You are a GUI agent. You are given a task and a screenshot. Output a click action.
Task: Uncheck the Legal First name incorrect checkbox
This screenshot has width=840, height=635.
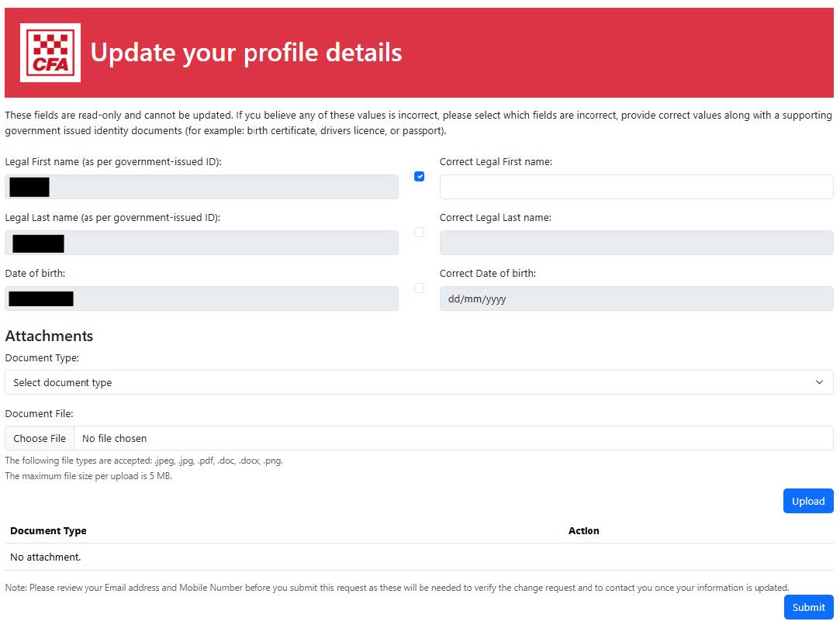[x=420, y=176]
